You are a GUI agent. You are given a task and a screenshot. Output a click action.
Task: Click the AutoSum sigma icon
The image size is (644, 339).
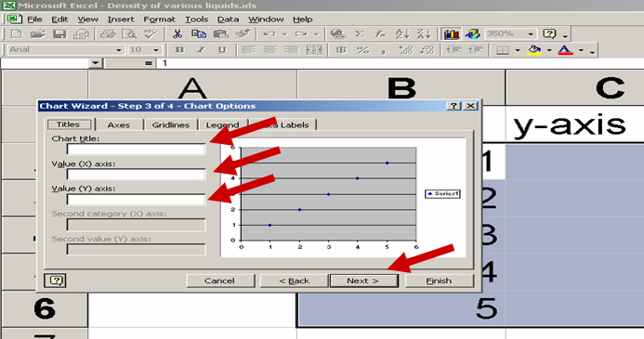(x=360, y=34)
